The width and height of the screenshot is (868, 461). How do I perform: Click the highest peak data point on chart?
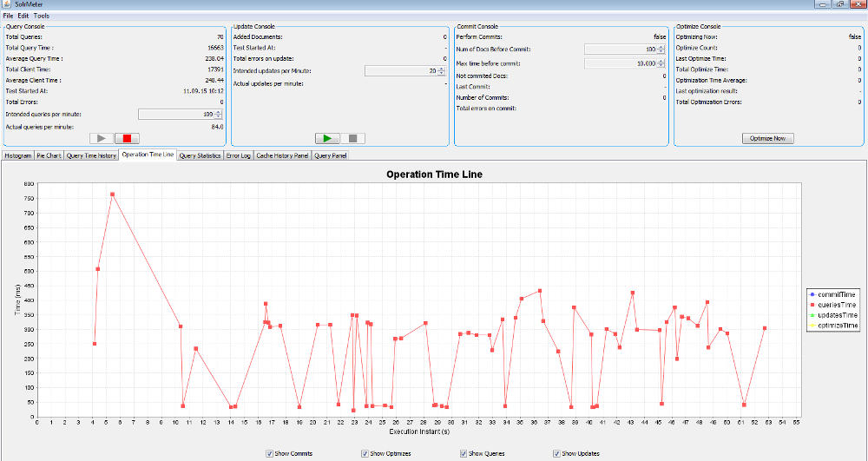click(112, 194)
